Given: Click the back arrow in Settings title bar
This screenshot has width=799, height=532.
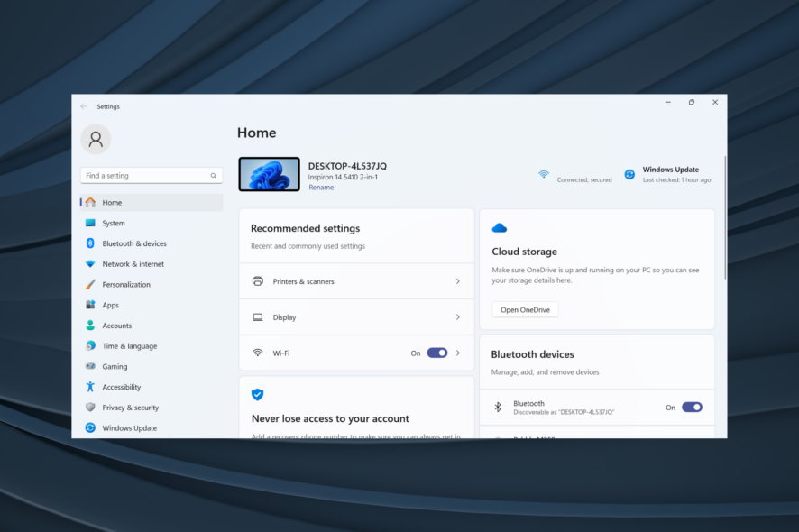Looking at the screenshot, I should tap(84, 106).
